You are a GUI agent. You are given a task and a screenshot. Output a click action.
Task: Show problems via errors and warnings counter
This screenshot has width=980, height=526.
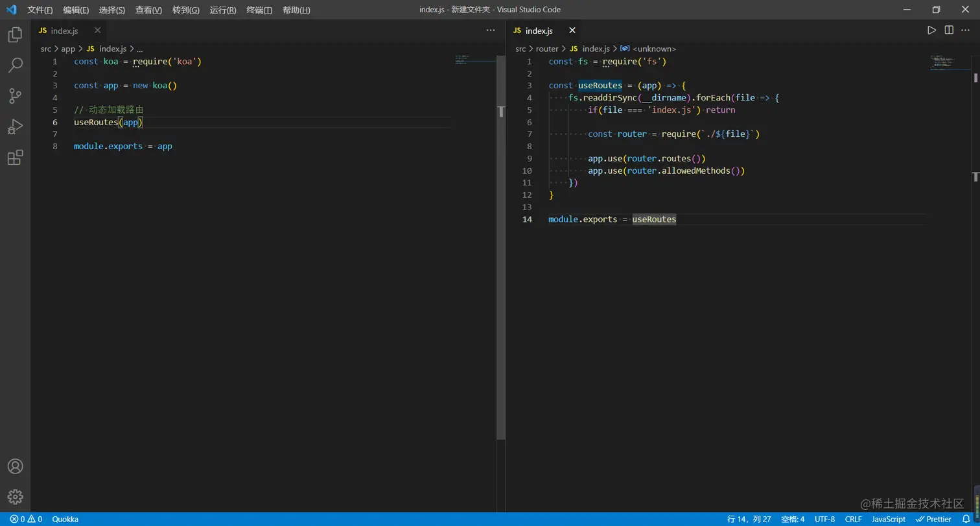pyautogui.click(x=26, y=519)
